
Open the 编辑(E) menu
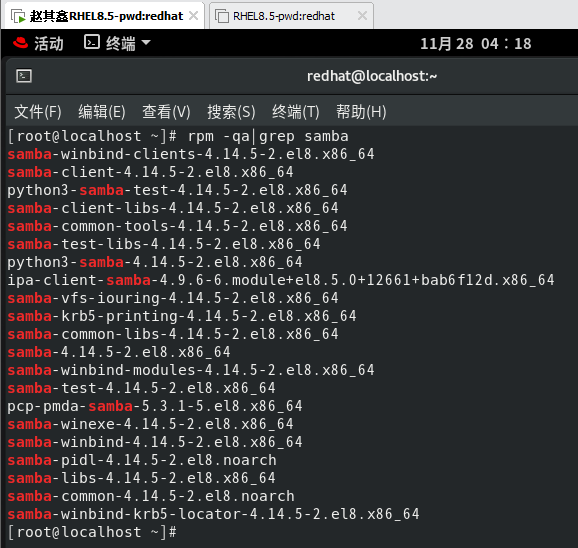[102, 112]
